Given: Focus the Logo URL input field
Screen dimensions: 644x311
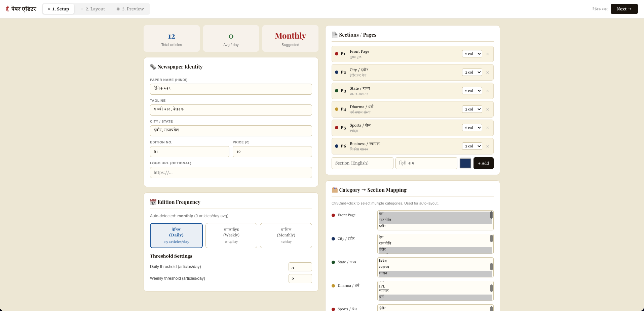Looking at the screenshot, I should point(231,173).
